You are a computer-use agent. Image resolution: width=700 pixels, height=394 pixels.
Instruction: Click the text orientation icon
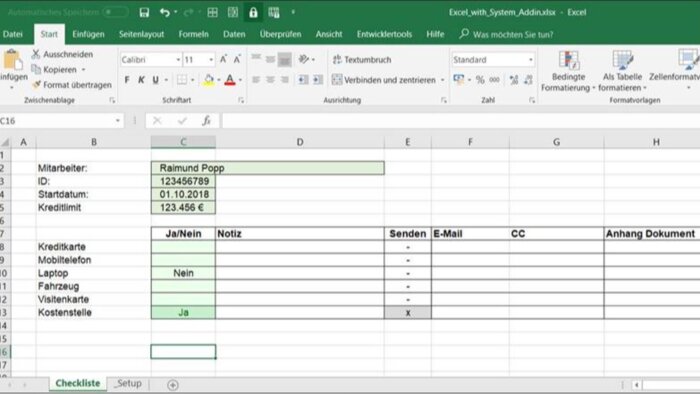[x=304, y=59]
